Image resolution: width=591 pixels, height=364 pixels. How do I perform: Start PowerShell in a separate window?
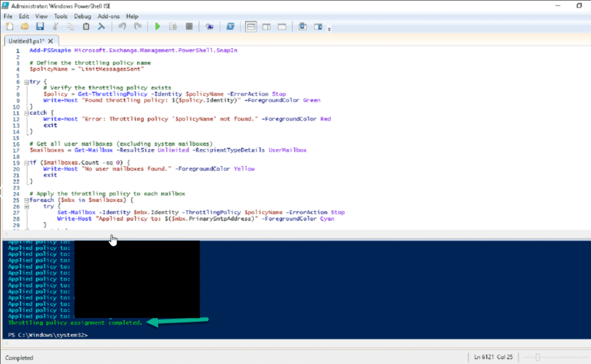pos(230,27)
